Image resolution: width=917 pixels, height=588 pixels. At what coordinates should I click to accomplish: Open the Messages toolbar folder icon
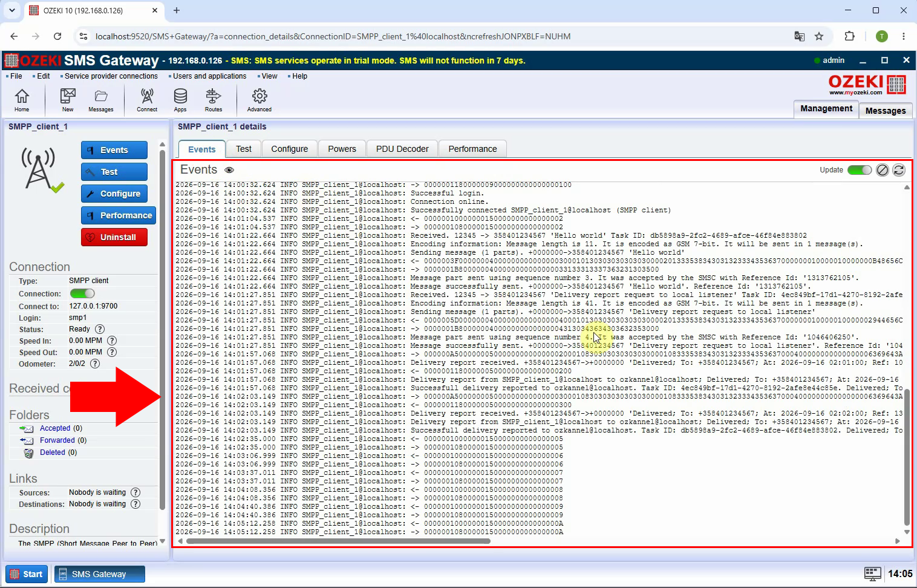(x=101, y=100)
